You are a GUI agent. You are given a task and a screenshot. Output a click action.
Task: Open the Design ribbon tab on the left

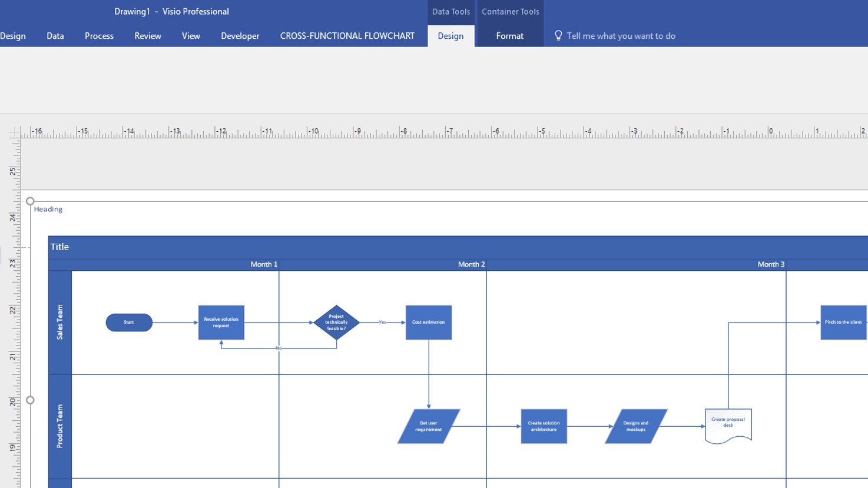[x=12, y=36]
